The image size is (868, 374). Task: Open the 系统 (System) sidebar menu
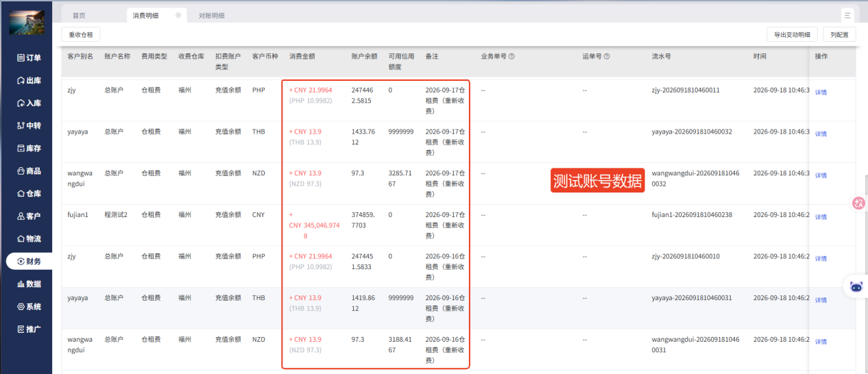point(29,307)
